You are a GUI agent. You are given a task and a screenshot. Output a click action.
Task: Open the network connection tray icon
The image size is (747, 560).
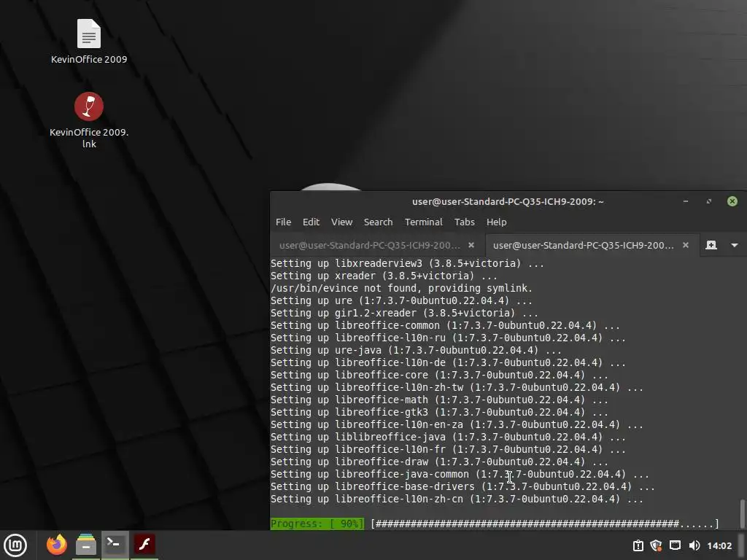click(675, 545)
